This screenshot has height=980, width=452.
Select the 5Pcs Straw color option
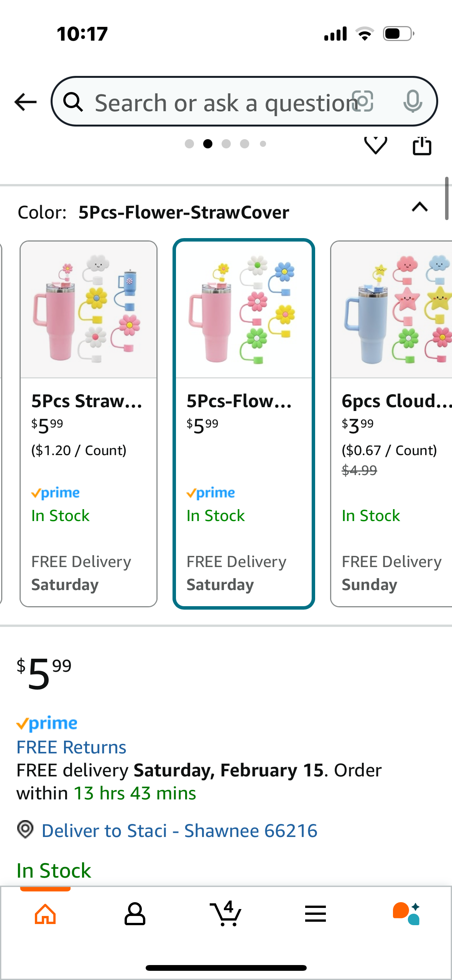pos(89,424)
